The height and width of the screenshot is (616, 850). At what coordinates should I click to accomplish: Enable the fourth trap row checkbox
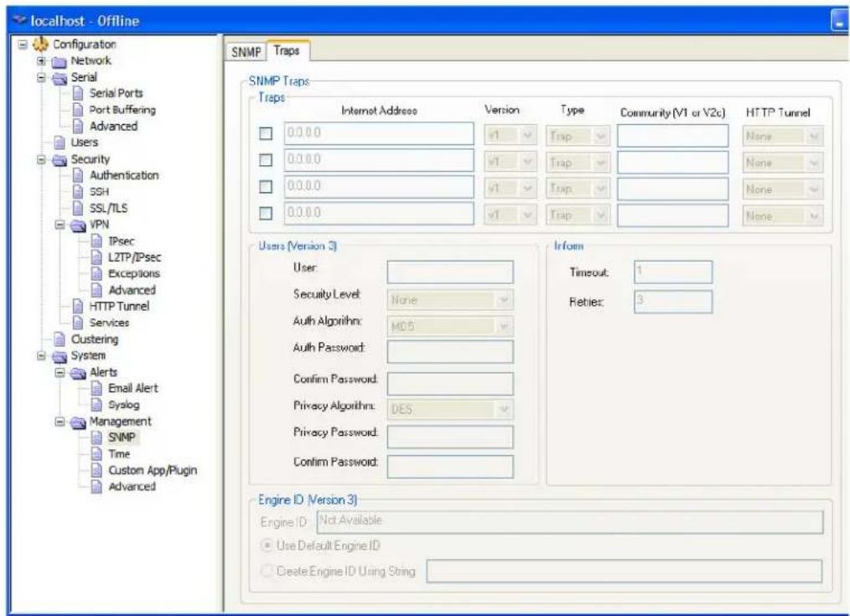coord(266,213)
